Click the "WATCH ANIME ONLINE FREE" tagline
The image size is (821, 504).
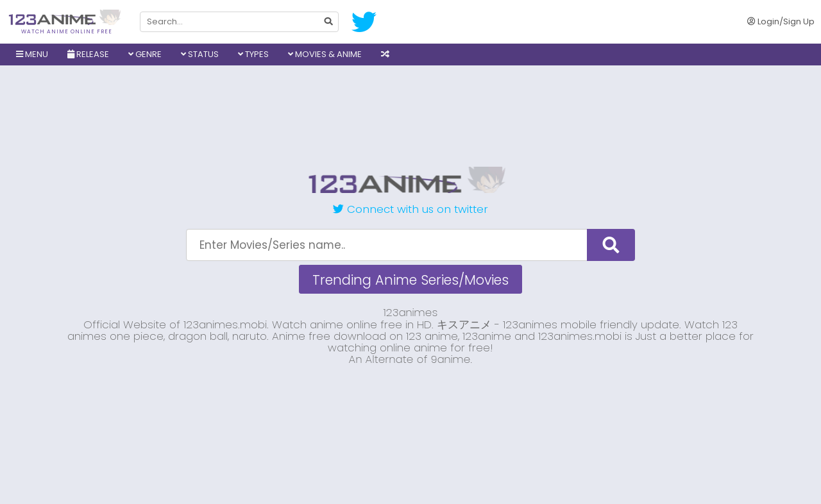point(67,31)
